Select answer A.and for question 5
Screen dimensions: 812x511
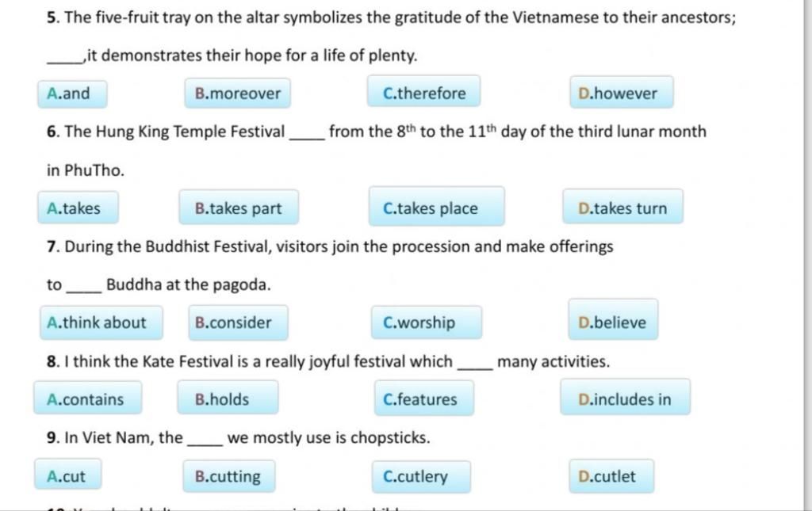click(x=72, y=93)
